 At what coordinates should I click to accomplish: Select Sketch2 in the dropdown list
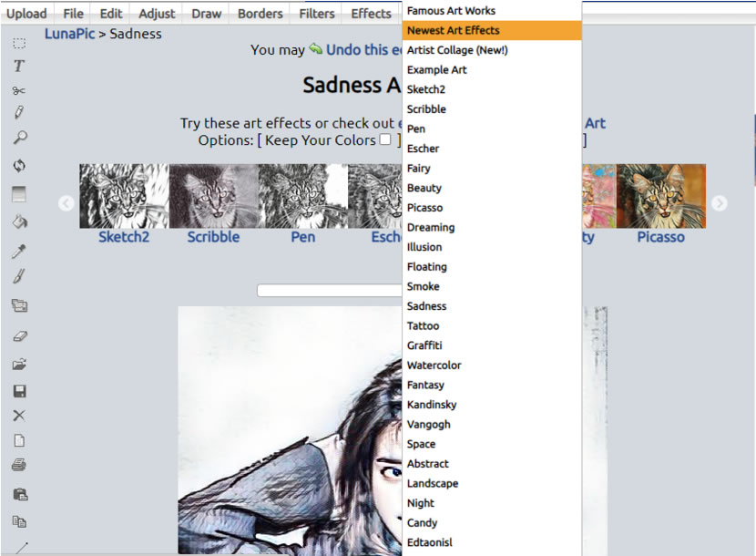tap(492, 89)
